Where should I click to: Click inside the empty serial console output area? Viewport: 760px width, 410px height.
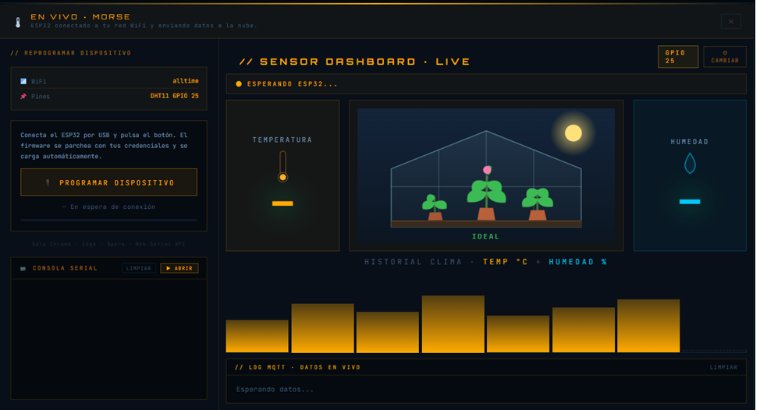pyautogui.click(x=109, y=339)
